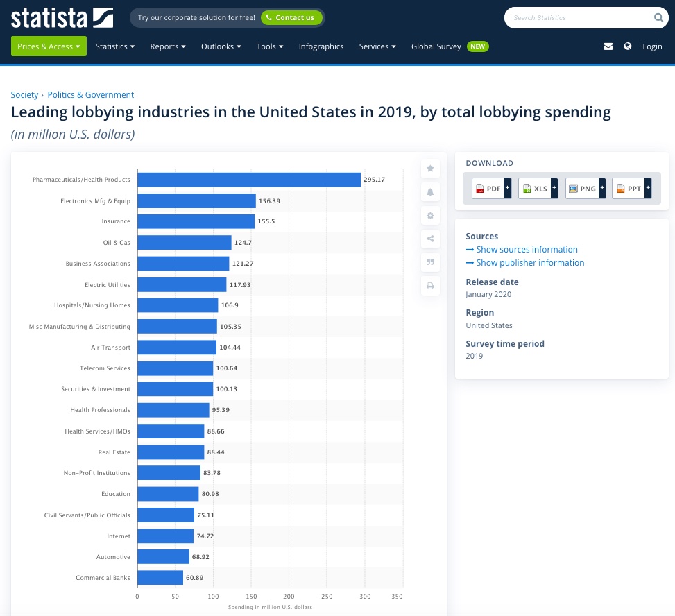
Task: Click the search magnifier icon
Action: tap(658, 17)
